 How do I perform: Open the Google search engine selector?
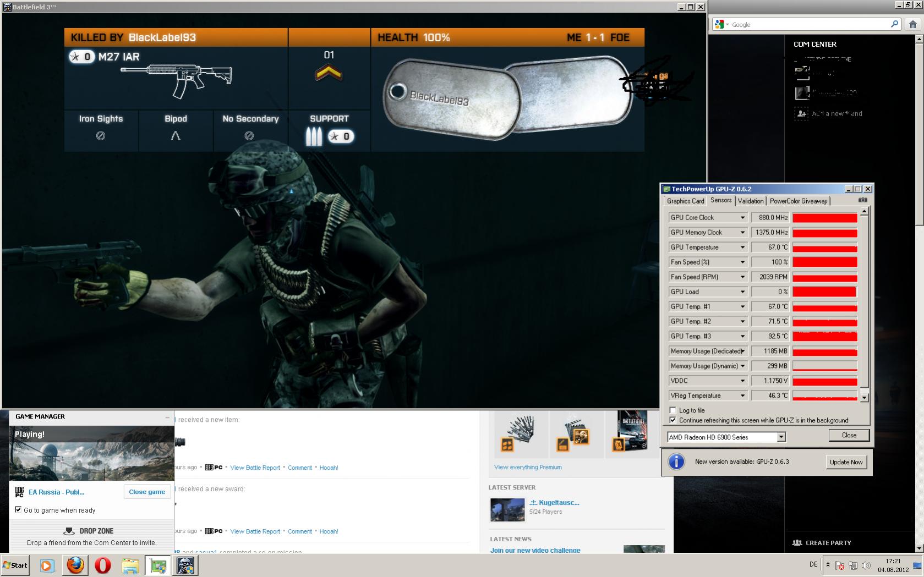[721, 24]
